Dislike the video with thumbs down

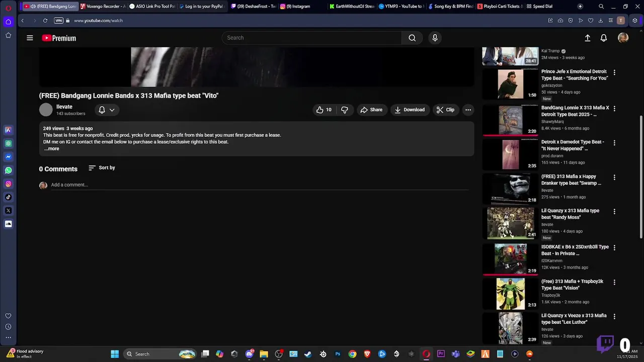point(345,110)
